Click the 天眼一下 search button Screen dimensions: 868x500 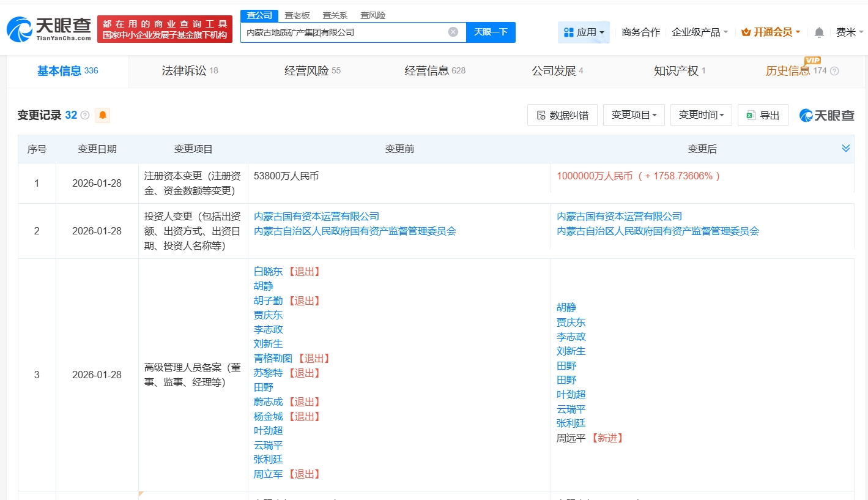pos(491,32)
